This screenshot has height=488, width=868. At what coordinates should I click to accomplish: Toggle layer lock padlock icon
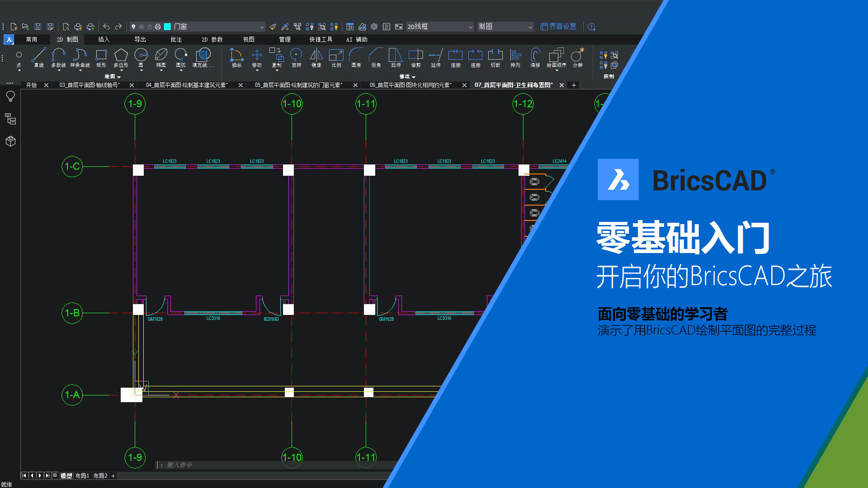click(150, 27)
